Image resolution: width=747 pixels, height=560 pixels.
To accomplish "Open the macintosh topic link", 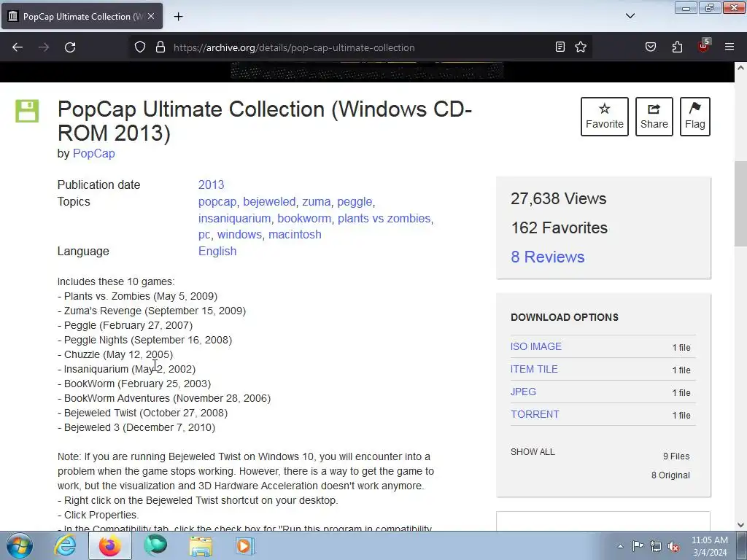I will click(x=295, y=235).
